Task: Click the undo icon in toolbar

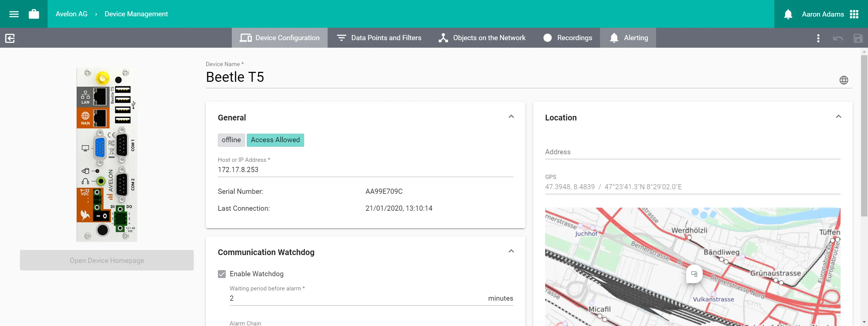Action: tap(838, 38)
